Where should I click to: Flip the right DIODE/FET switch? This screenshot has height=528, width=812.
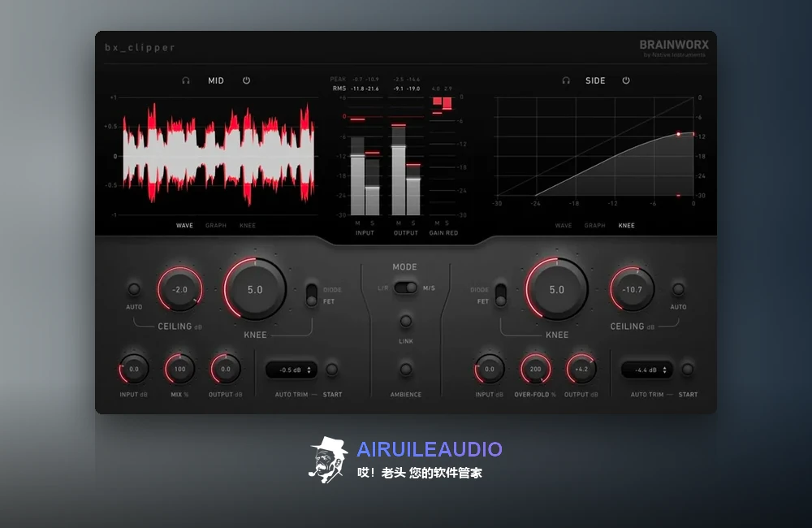501,295
